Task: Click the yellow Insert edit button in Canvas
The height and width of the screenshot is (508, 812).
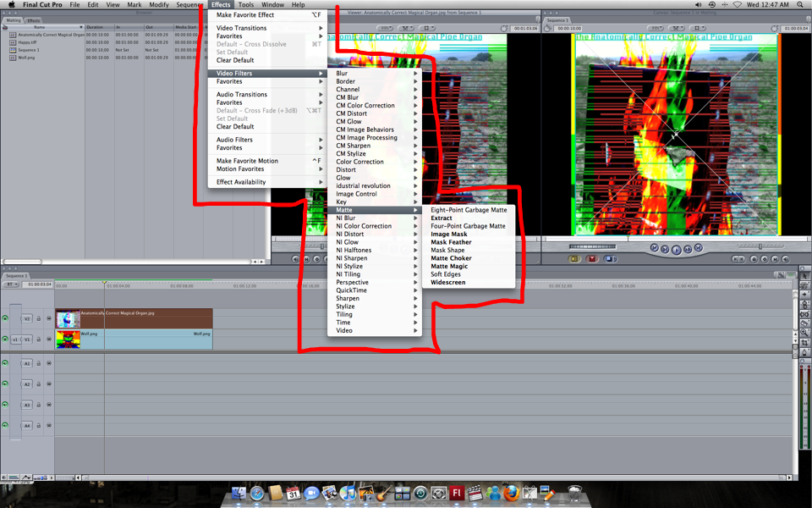Action: [574, 259]
